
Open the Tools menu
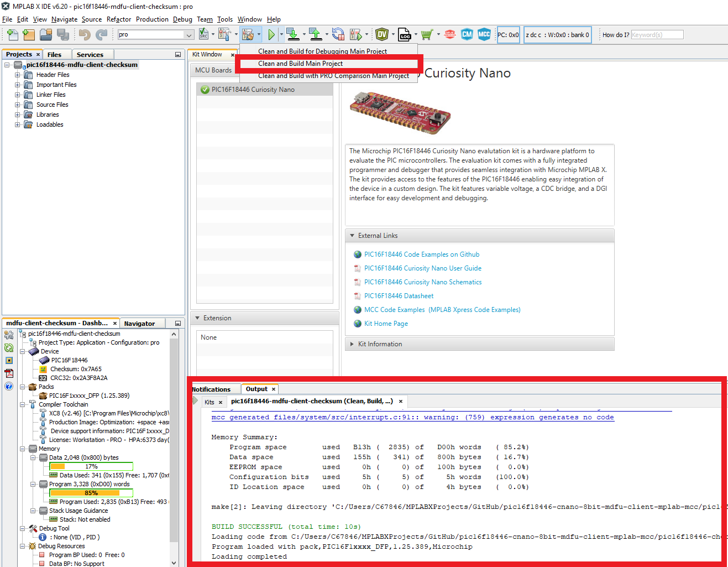pyautogui.click(x=225, y=19)
